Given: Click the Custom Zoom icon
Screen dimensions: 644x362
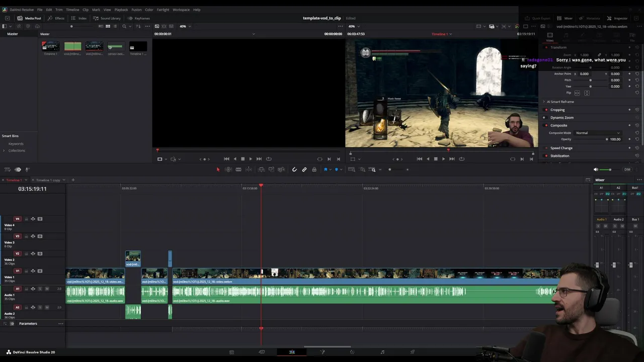Looking at the screenshot, I should (x=373, y=169).
